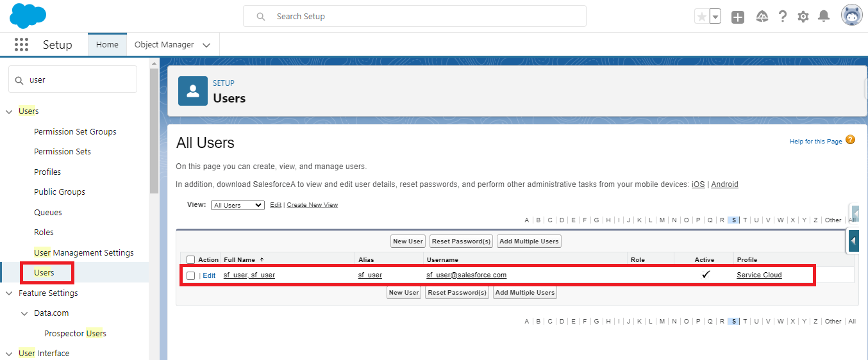Click the orange help icon beside Help for this Page
The width and height of the screenshot is (868, 360).
click(850, 140)
